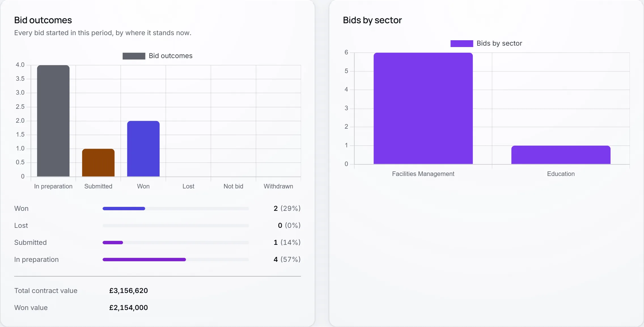Click the In preparation bar in chart
This screenshot has height=327, width=644.
pyautogui.click(x=53, y=121)
